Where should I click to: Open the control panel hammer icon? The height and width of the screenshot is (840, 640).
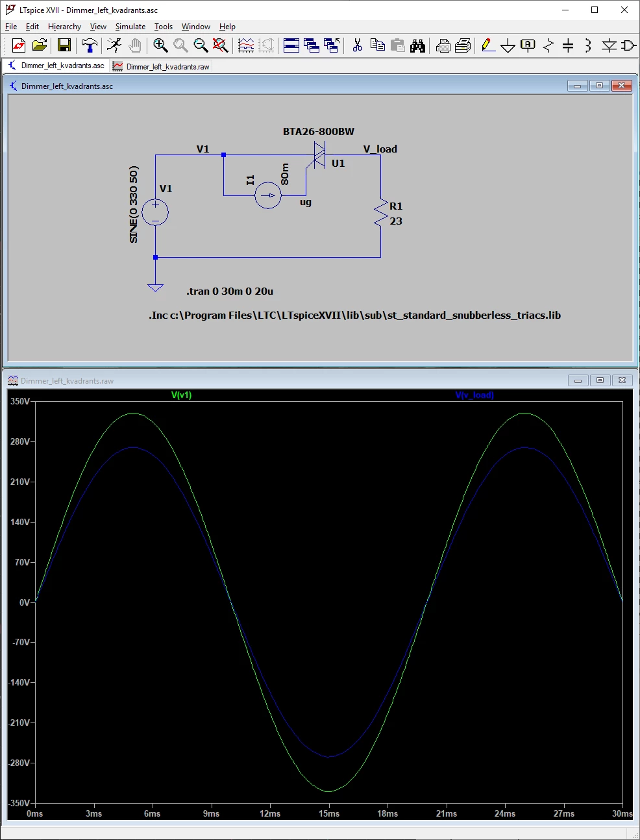click(90, 45)
